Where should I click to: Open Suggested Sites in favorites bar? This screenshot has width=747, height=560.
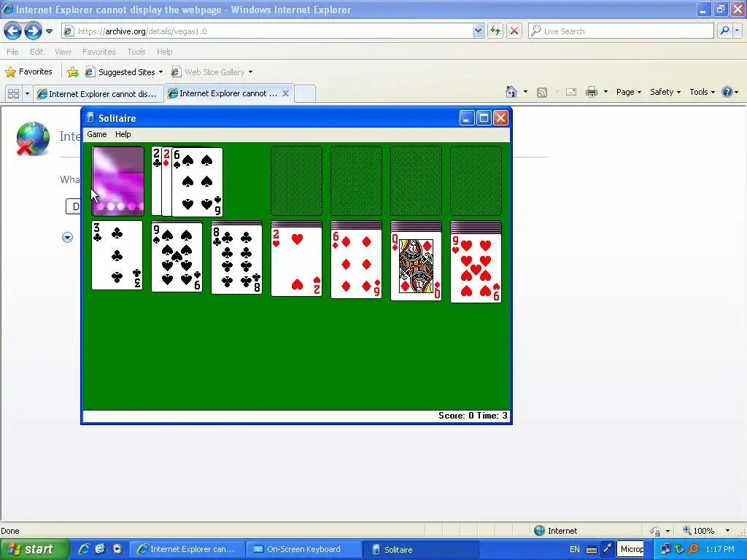point(124,72)
